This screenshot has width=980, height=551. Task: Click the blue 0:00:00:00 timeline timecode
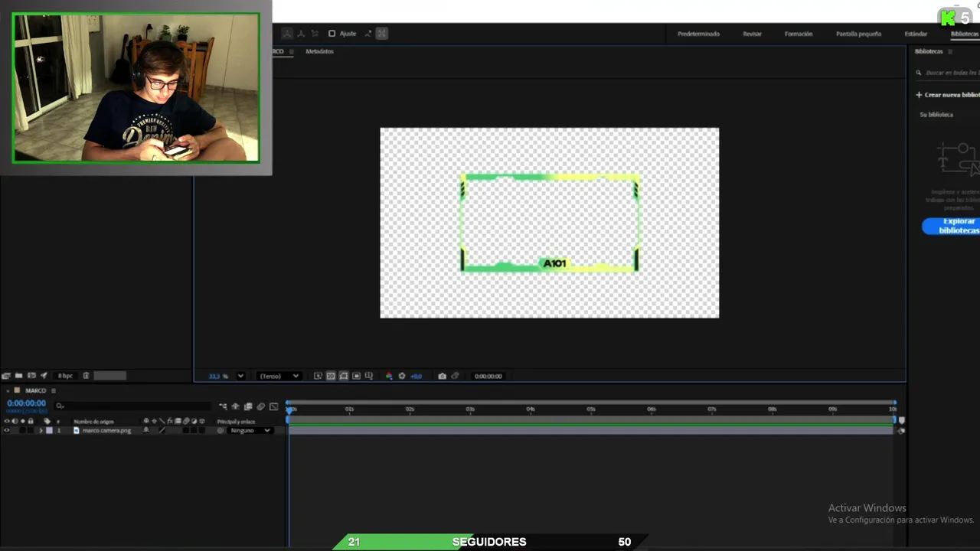(26, 403)
